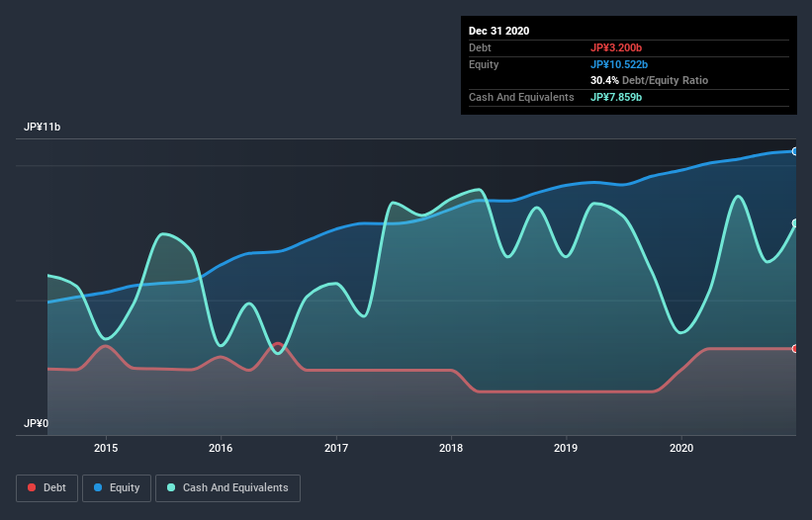
Task: Click the 2018 x-axis label
Action: coord(451,448)
